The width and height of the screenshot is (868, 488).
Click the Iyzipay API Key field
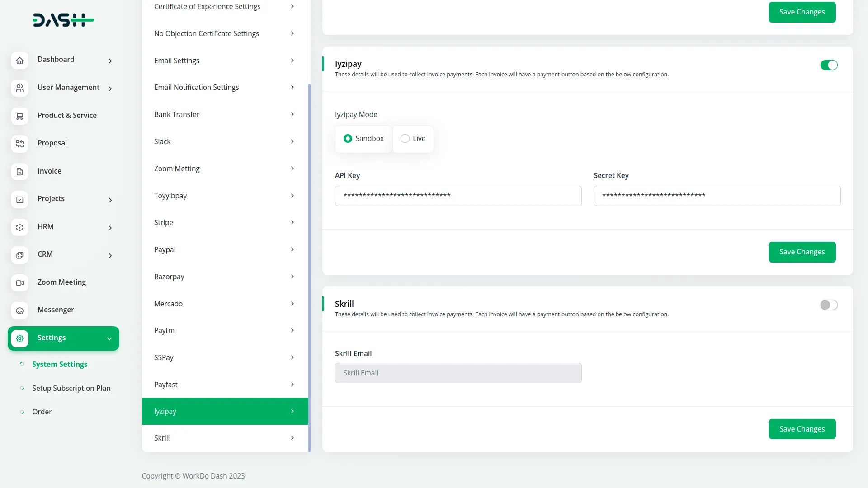[x=458, y=196]
